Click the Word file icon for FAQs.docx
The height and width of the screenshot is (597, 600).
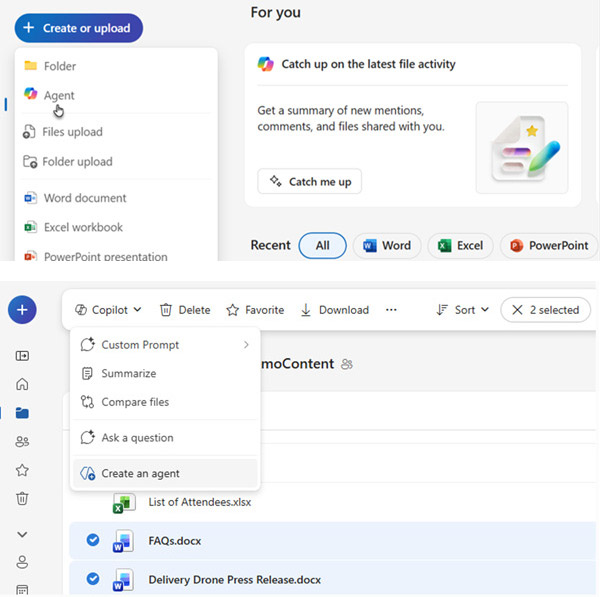click(123, 541)
